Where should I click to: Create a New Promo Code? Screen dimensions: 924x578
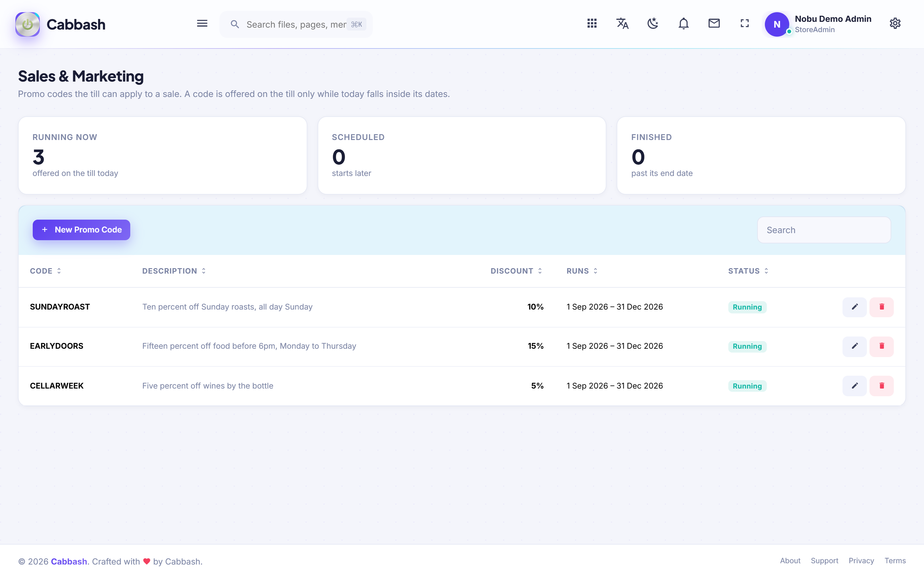tap(81, 230)
